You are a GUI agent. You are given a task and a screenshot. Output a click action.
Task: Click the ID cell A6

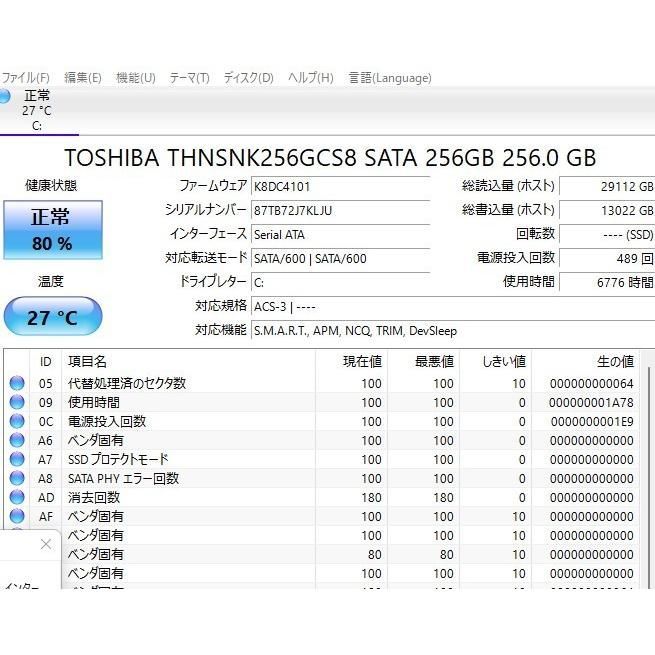click(x=46, y=440)
